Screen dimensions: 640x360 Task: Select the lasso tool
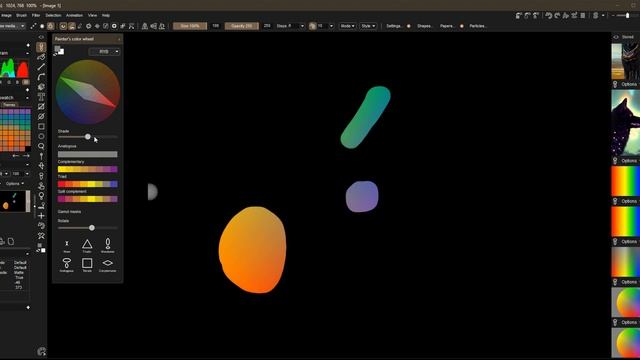coord(41,146)
